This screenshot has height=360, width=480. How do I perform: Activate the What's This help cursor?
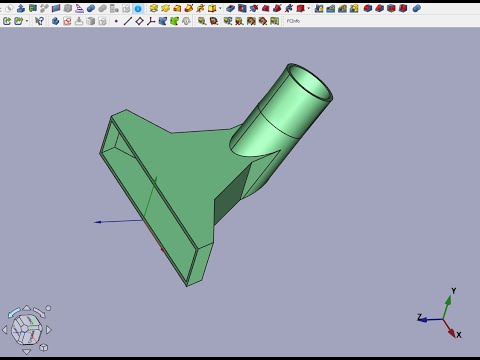click(39, 21)
